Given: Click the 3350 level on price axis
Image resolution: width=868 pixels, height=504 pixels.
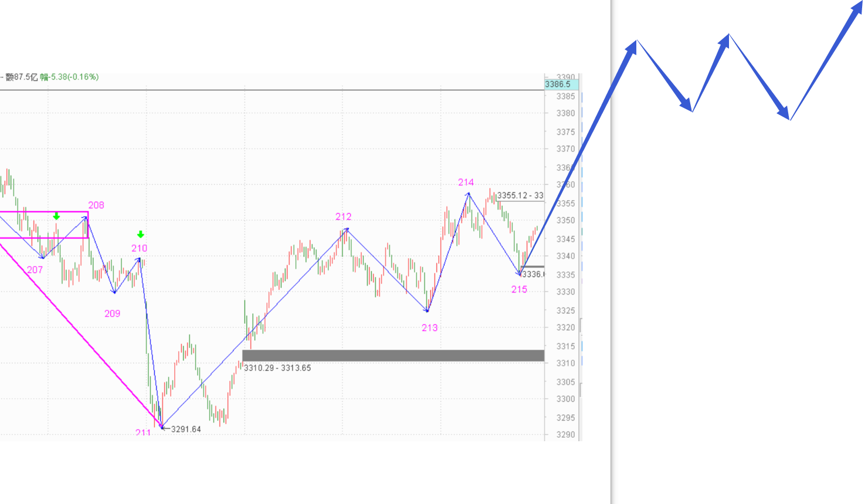Looking at the screenshot, I should [565, 221].
